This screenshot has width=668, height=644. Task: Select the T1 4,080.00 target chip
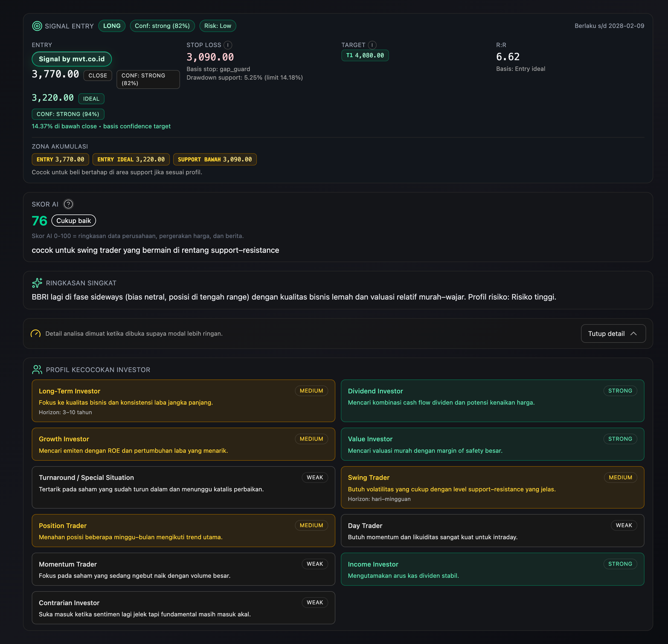coord(365,55)
